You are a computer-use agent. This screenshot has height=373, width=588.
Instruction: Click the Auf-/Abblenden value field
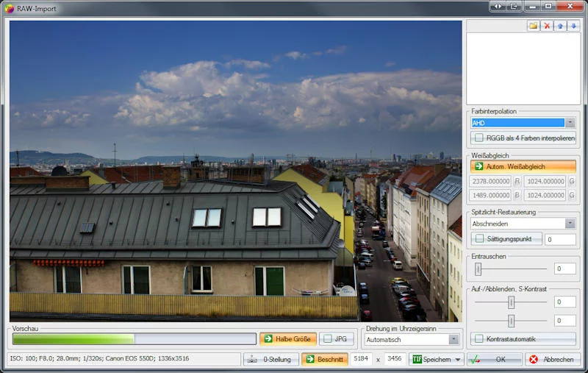(x=564, y=302)
